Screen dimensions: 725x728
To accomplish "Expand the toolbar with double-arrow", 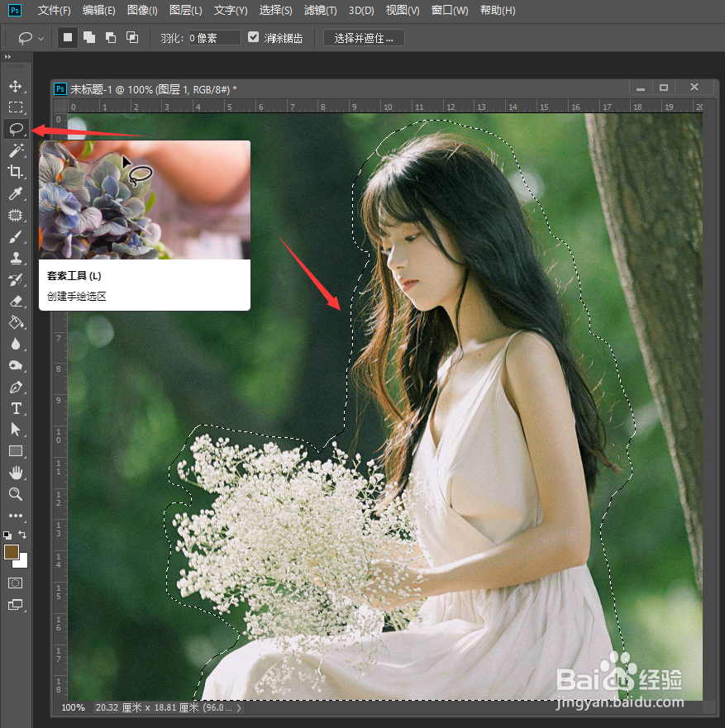I will coord(7,57).
